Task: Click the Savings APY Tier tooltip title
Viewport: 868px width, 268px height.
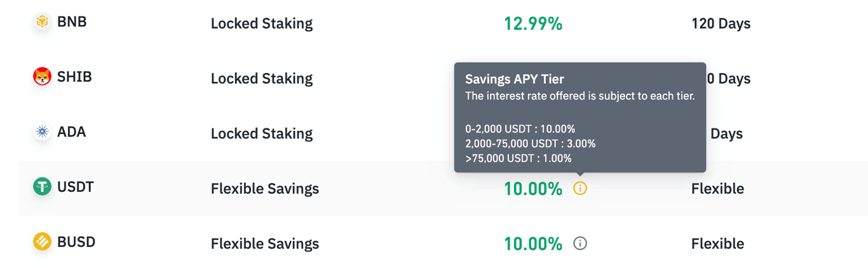Action: point(514,79)
